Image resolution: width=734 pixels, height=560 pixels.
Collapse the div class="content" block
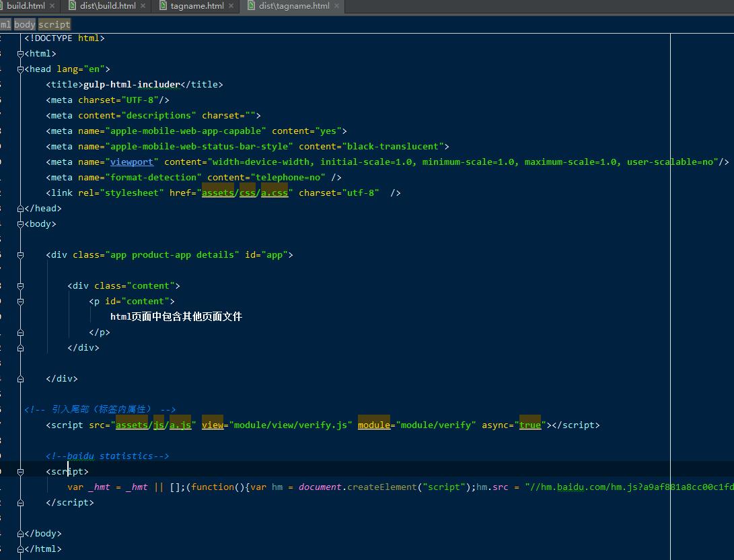pos(20,285)
